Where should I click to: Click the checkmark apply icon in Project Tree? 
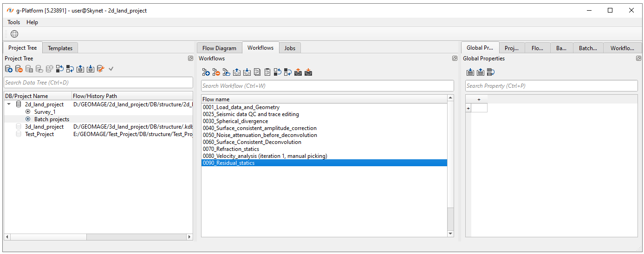coord(111,69)
